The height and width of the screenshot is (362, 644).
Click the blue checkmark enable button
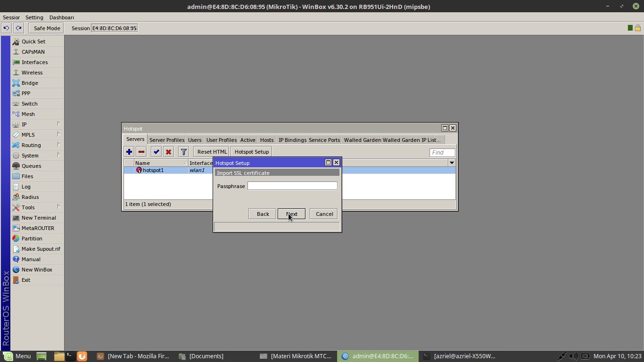[157, 152]
